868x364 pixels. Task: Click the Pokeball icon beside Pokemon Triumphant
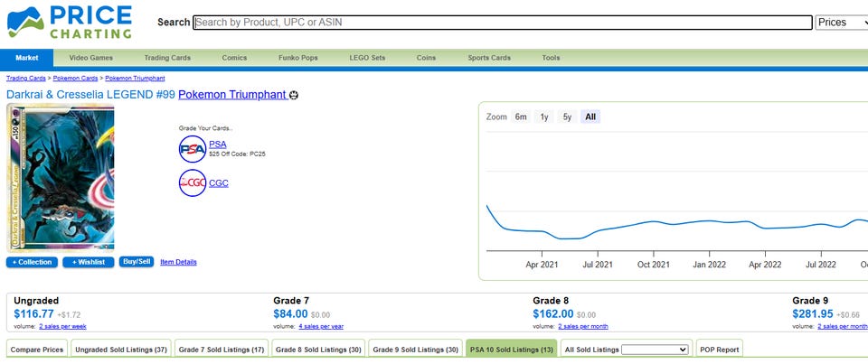tap(294, 95)
